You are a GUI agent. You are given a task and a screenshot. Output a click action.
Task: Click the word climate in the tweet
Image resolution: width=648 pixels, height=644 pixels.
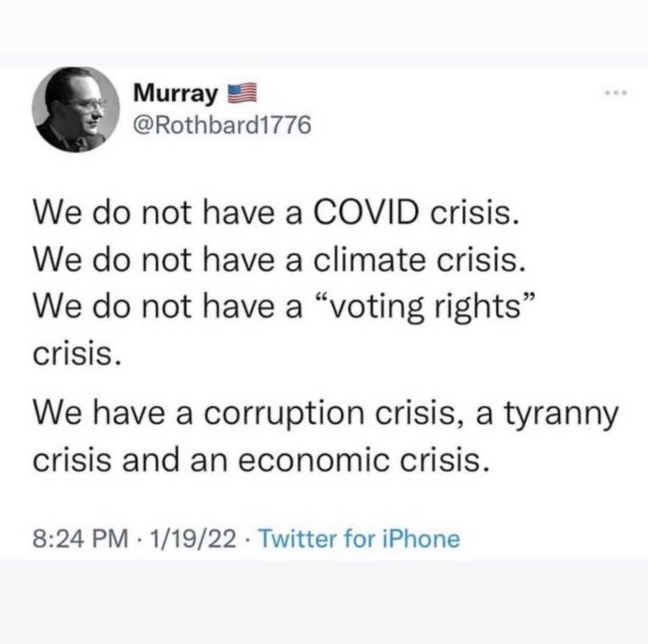click(x=369, y=259)
